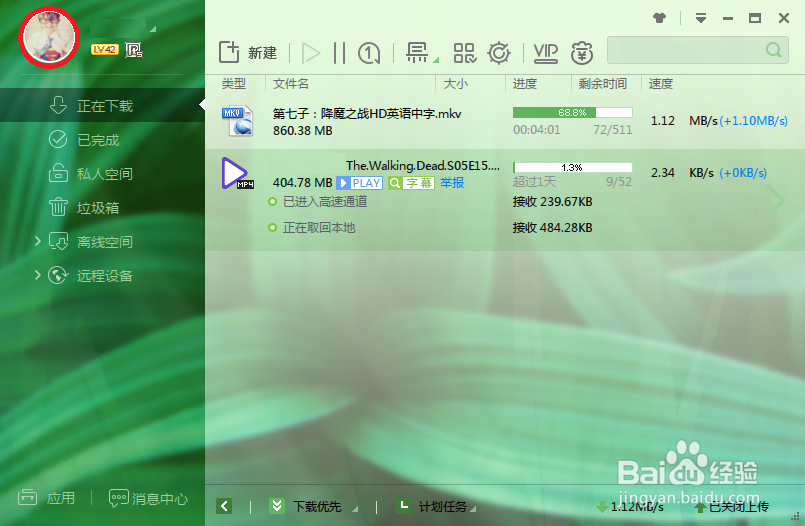Open 离线空间 offline space sidebar item
Image resolution: width=805 pixels, height=526 pixels.
click(102, 241)
